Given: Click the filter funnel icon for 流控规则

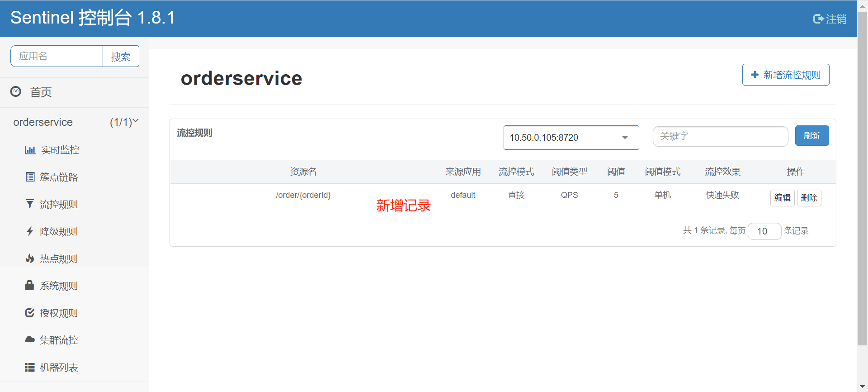Looking at the screenshot, I should [30, 204].
